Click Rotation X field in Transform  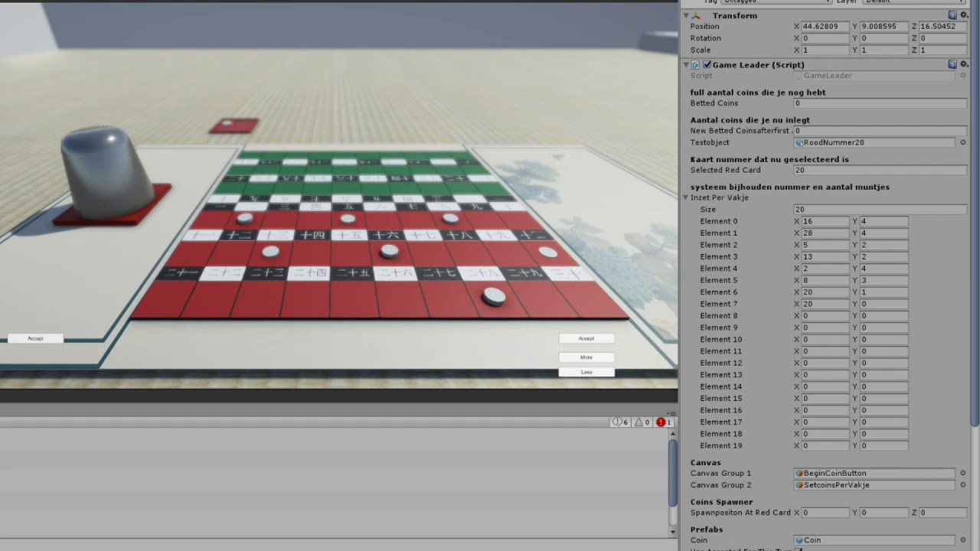coord(825,38)
